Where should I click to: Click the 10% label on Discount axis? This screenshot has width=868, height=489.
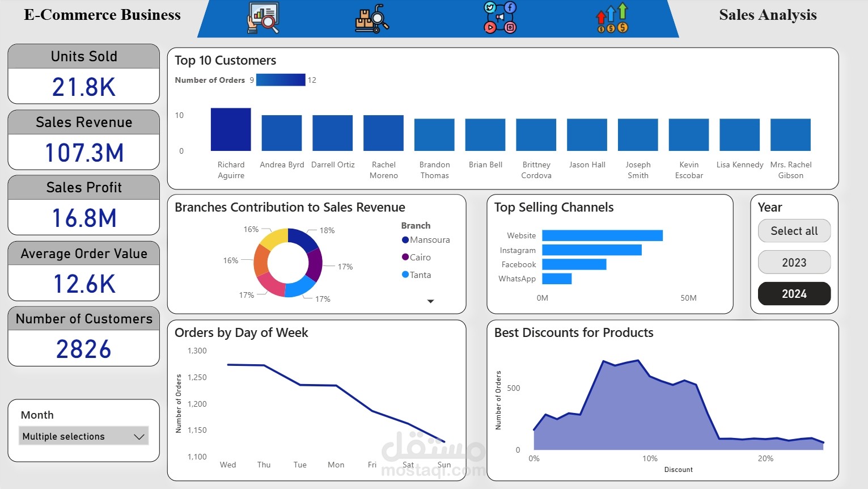pos(650,458)
